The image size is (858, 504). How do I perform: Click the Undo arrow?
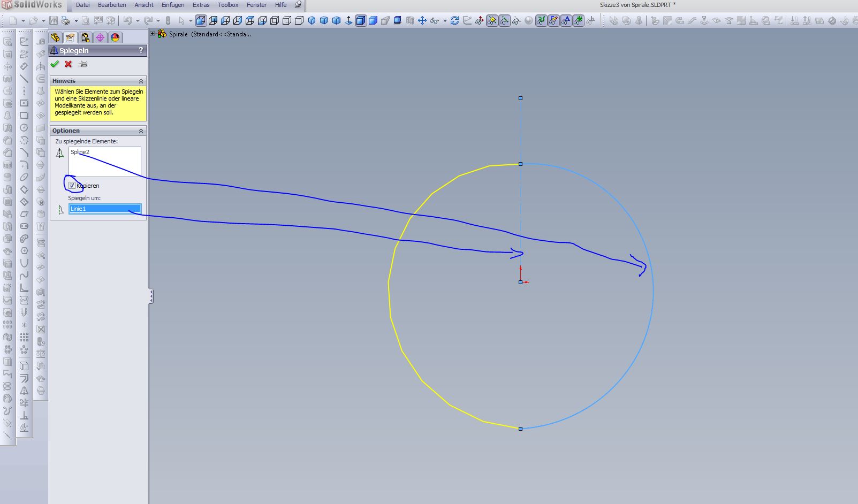[x=127, y=21]
